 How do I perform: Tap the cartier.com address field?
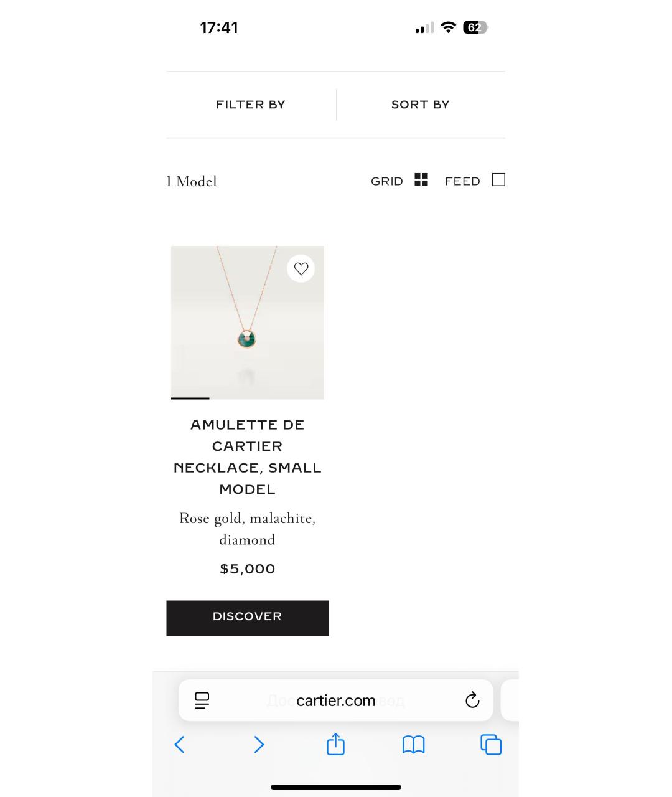click(x=336, y=700)
